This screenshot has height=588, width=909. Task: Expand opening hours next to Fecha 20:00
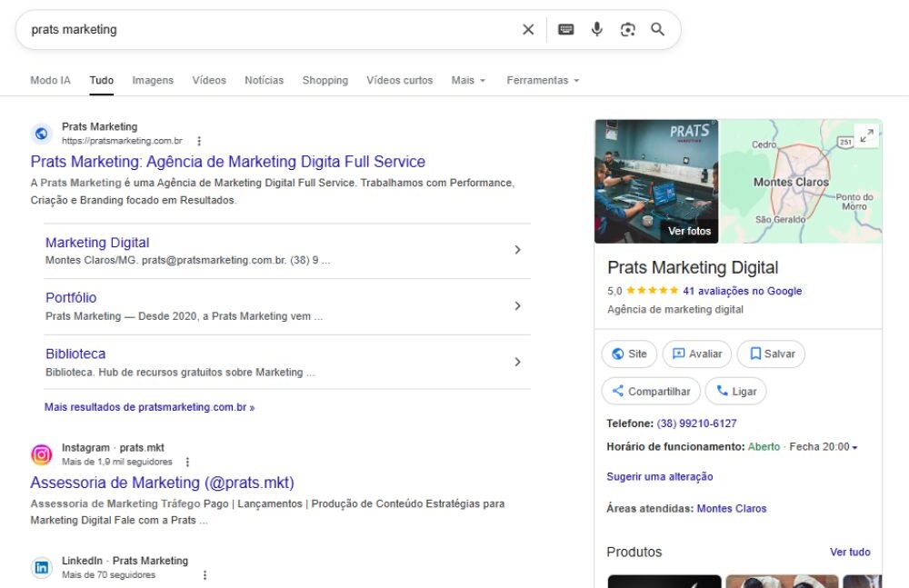854,447
